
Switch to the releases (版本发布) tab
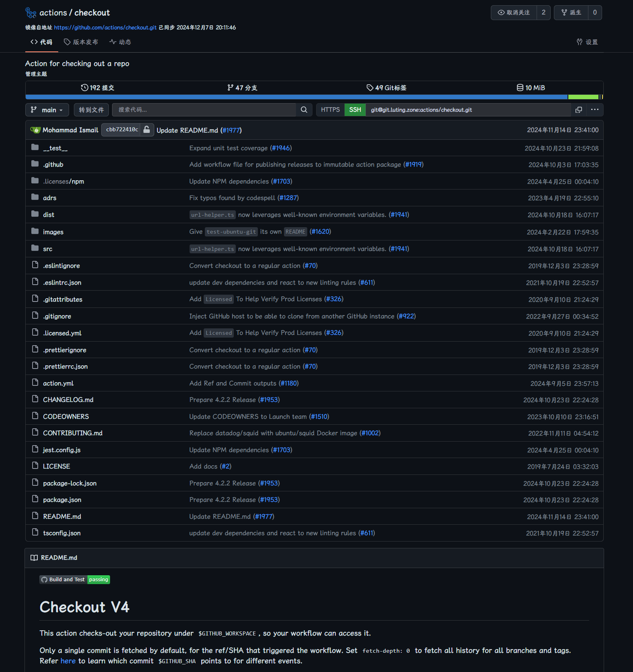click(81, 42)
